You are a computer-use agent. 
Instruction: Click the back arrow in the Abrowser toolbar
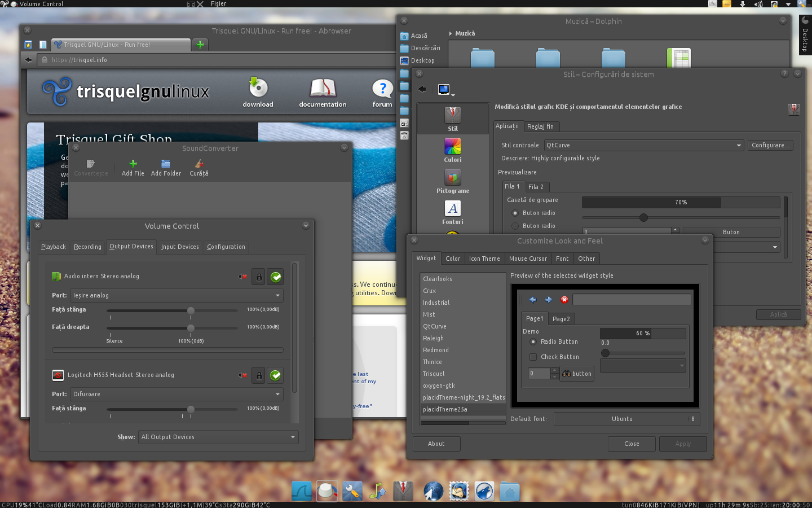29,60
